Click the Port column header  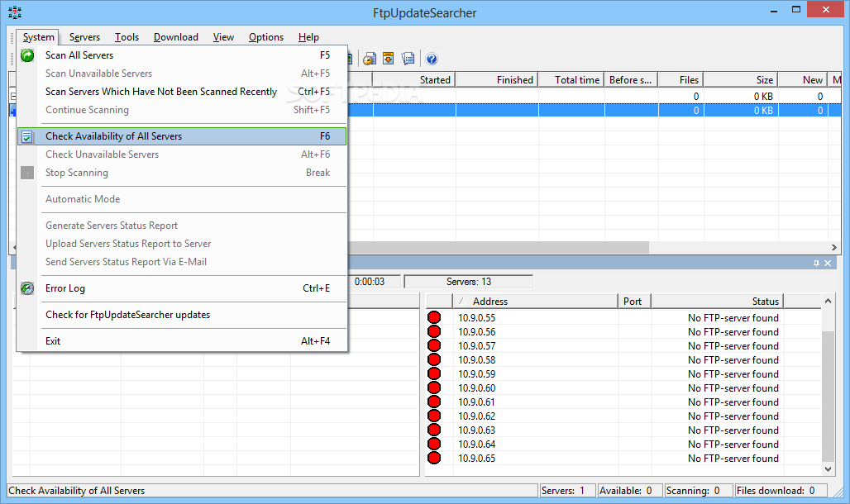[x=634, y=301]
